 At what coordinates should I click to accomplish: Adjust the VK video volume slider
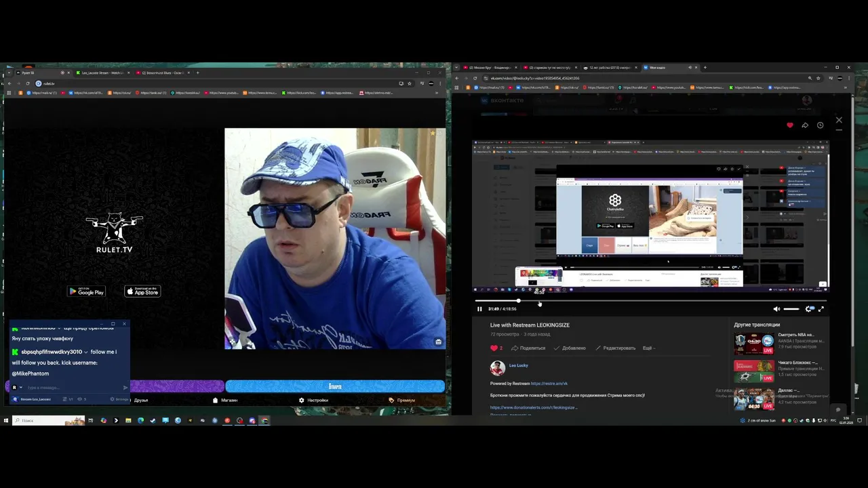point(791,309)
